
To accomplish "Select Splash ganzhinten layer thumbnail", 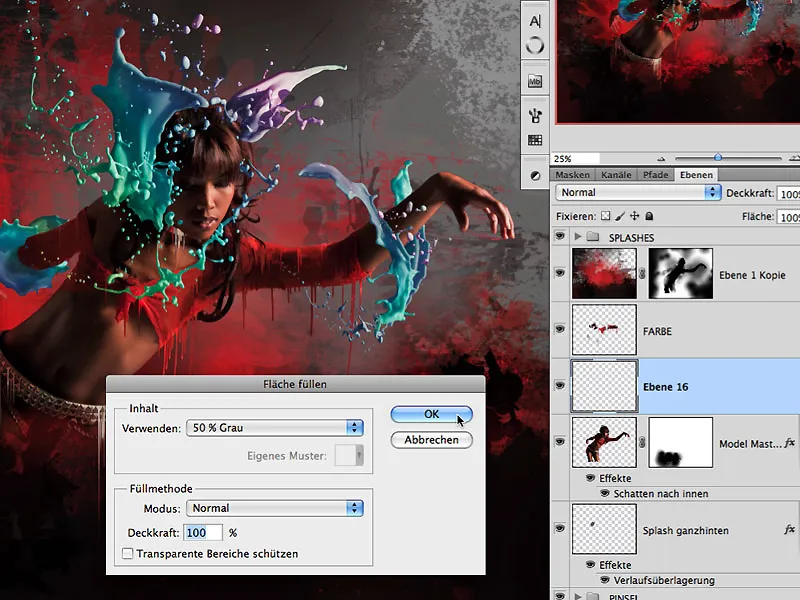I will coord(605,529).
